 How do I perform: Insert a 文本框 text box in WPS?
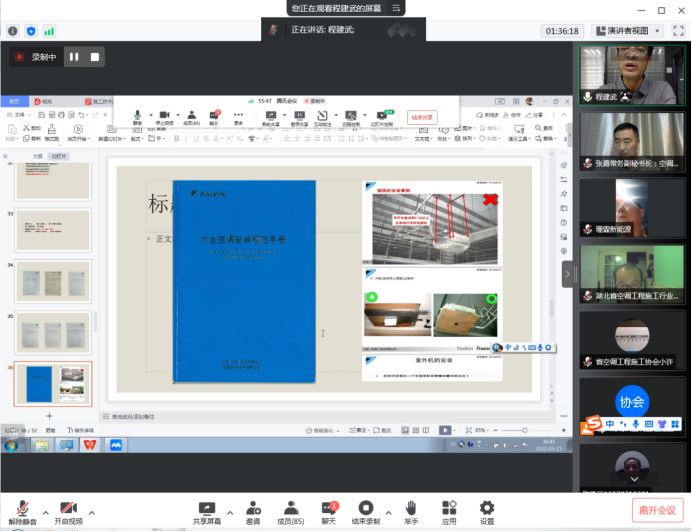[422, 133]
